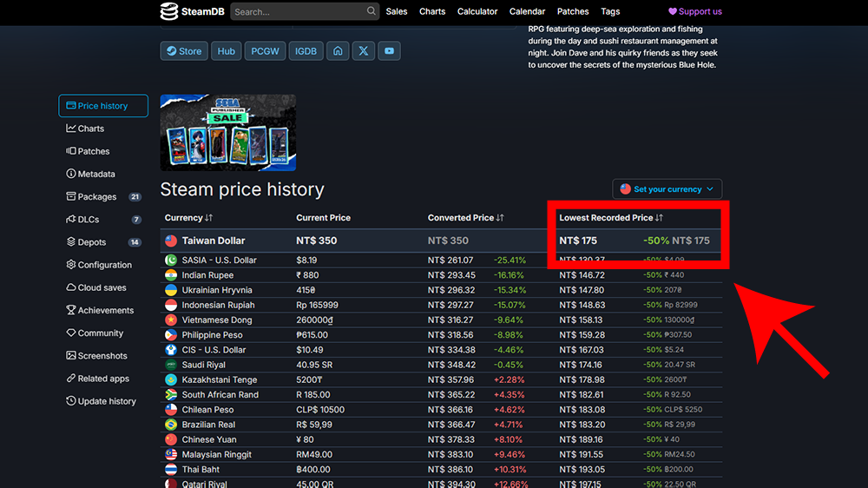Click Malaysian Ringgit price RM49.00
Image resolution: width=868 pixels, height=488 pixels.
point(314,454)
